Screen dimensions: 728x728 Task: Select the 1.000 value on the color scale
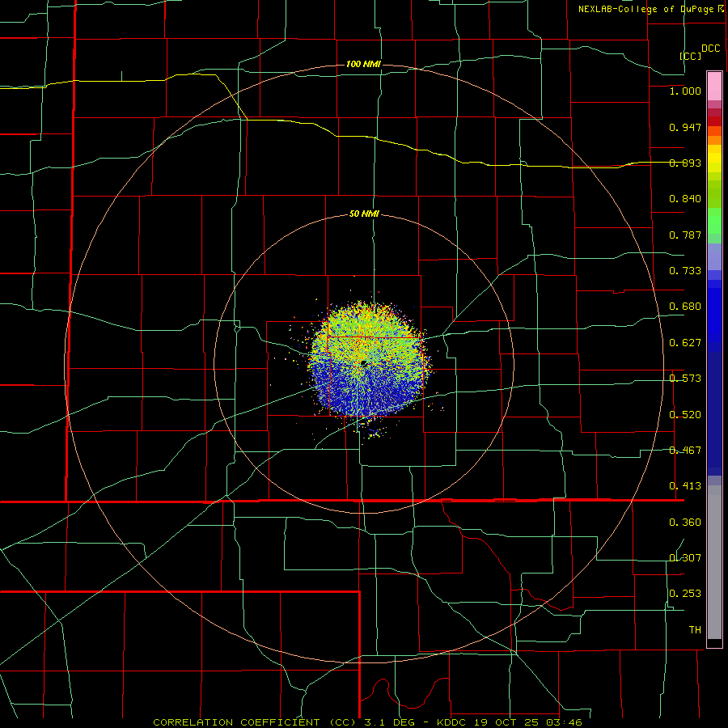[685, 91]
